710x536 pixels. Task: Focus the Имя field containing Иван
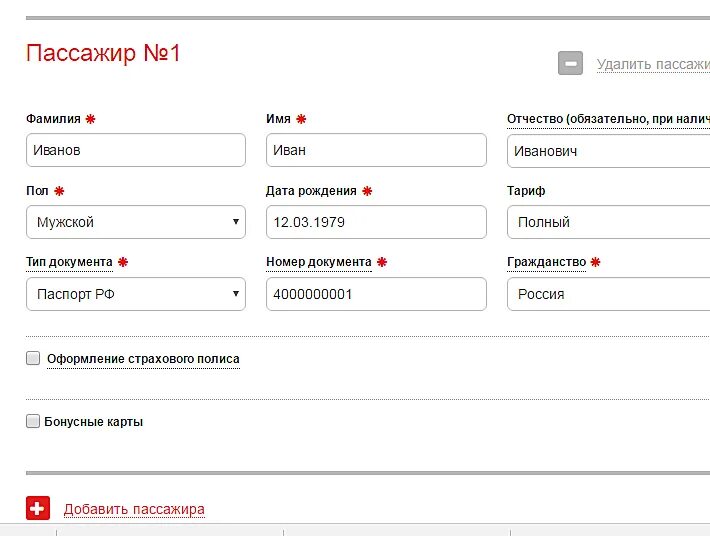(x=376, y=150)
